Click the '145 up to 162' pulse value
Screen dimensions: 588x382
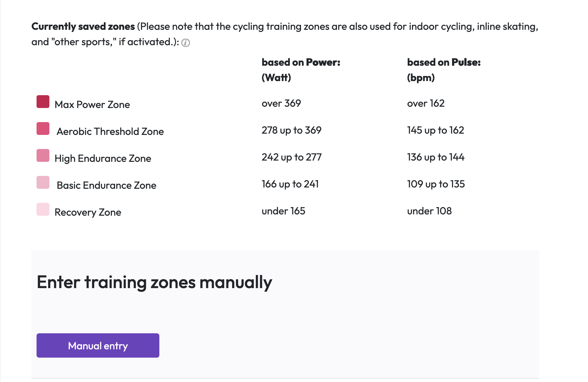pos(435,130)
